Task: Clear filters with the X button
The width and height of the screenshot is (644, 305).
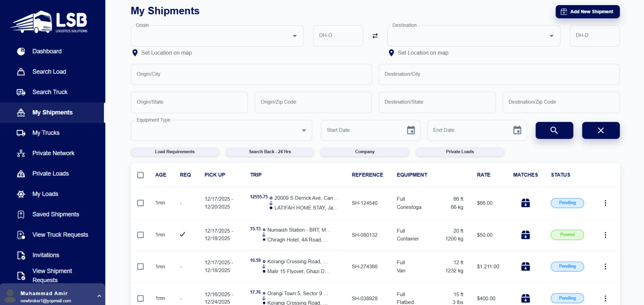Action: pyautogui.click(x=601, y=130)
